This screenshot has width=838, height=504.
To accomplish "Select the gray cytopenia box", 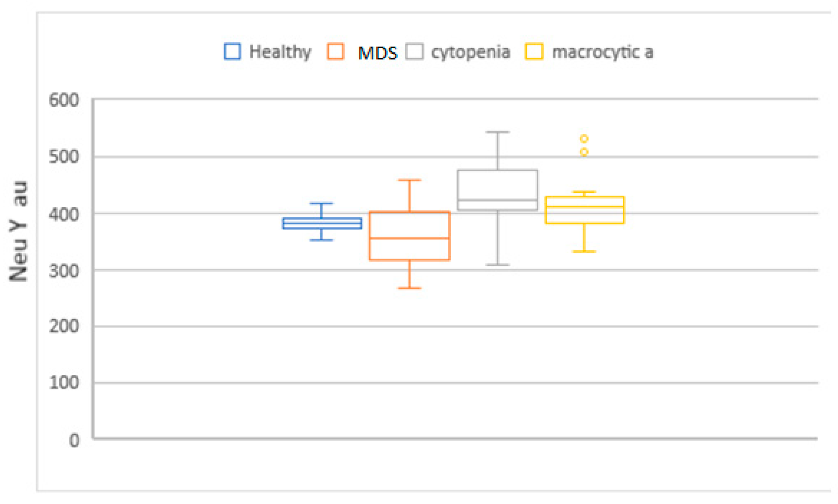I will (497, 190).
